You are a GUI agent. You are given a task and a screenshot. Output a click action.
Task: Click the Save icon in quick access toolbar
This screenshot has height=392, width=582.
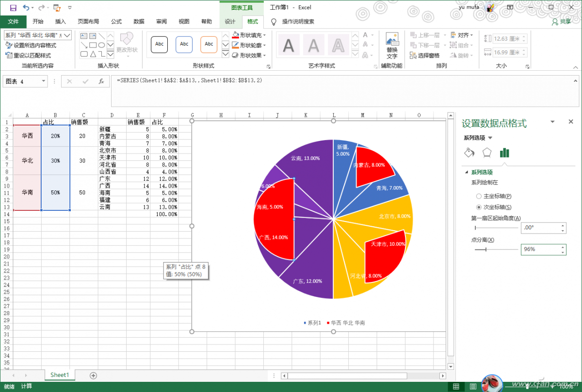pyautogui.click(x=13, y=8)
